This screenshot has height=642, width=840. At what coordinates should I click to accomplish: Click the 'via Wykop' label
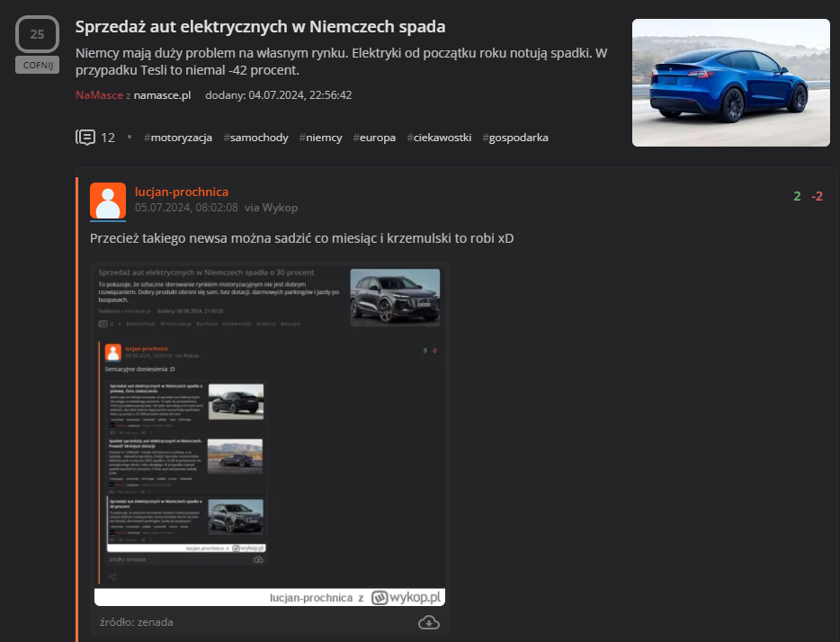(x=271, y=208)
